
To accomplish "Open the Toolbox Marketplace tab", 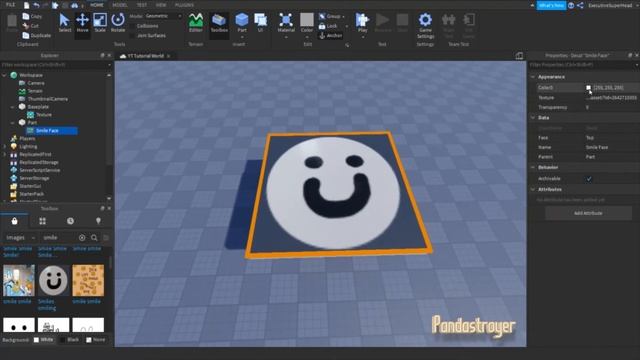I will tap(14, 221).
